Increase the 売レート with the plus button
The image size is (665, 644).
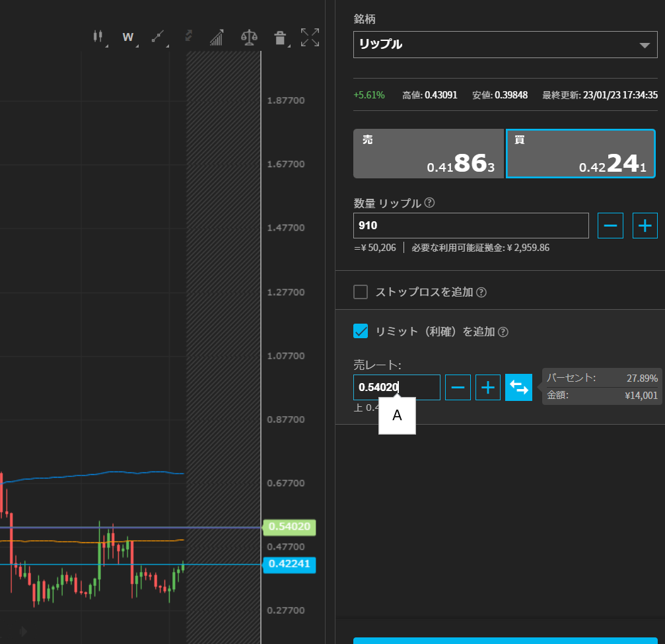point(488,388)
